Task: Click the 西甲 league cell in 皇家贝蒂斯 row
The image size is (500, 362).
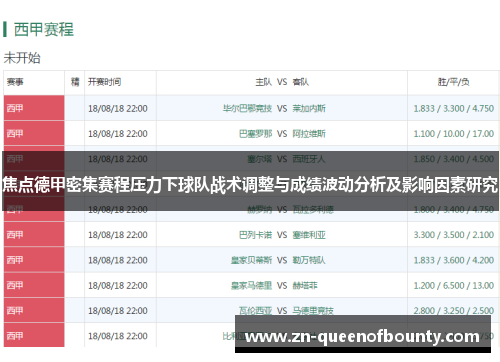Action: point(34,260)
